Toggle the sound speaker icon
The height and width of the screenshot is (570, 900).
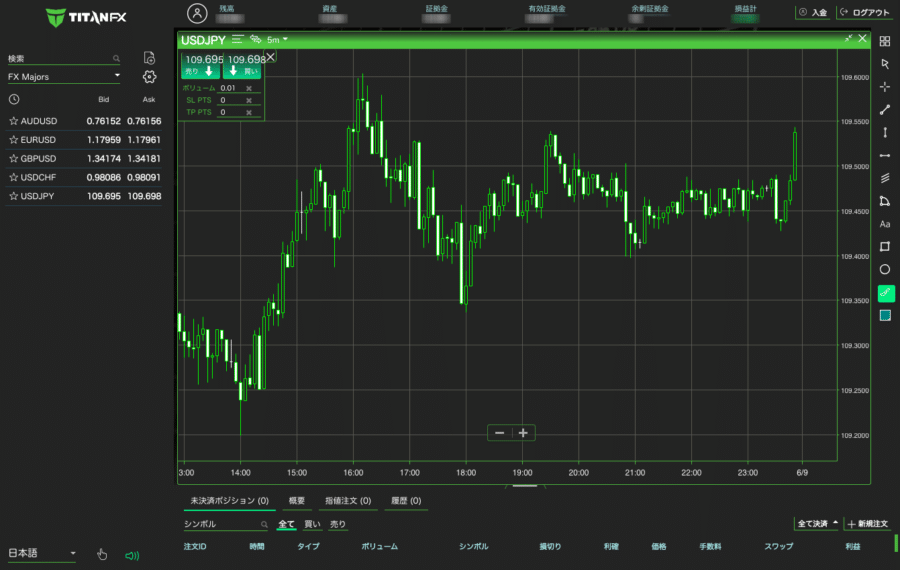pyautogui.click(x=132, y=555)
